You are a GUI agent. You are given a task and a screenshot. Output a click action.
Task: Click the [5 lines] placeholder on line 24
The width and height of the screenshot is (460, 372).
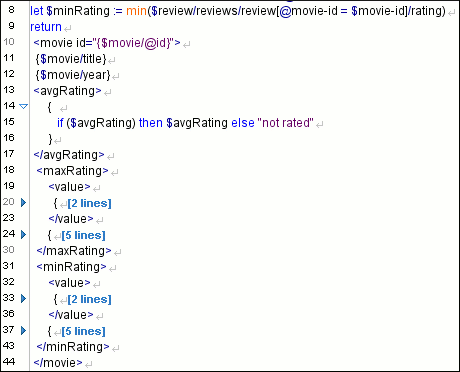point(83,235)
